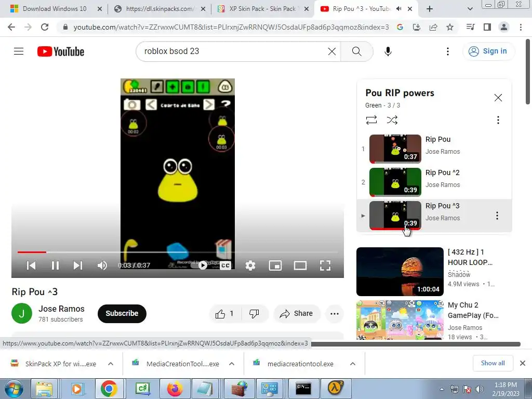Viewport: 532px width, 399px height.
Task: Enable theater mode view
Action: [300, 265]
